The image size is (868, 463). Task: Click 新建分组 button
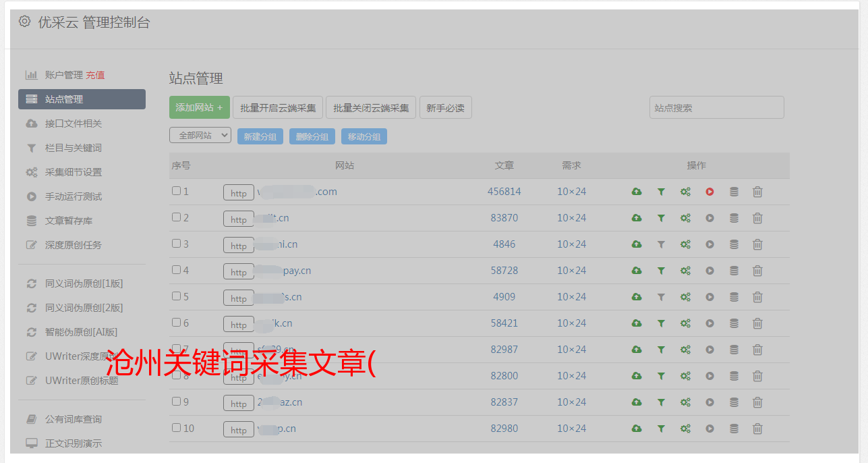[x=260, y=136]
